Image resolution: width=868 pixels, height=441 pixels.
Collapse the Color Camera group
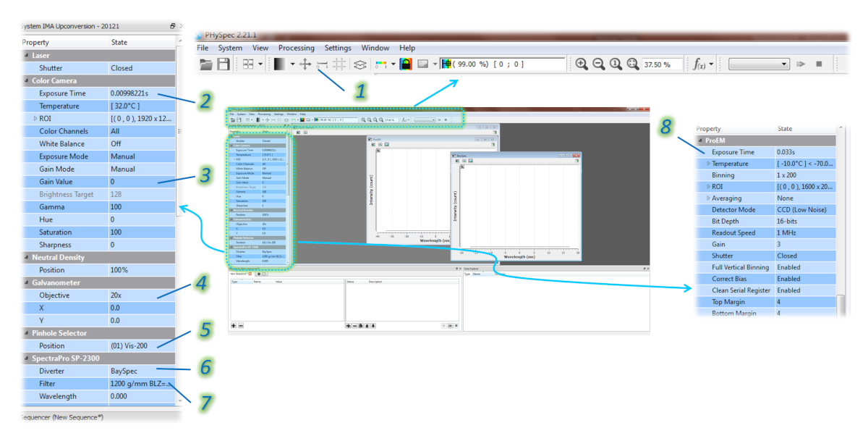coord(27,80)
